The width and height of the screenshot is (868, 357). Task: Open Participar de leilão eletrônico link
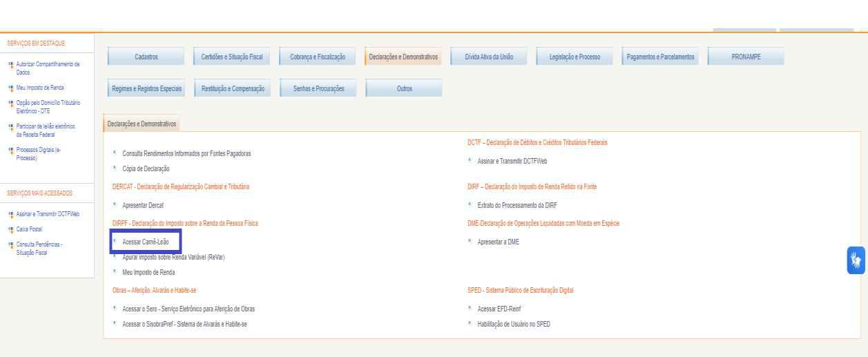click(46, 131)
